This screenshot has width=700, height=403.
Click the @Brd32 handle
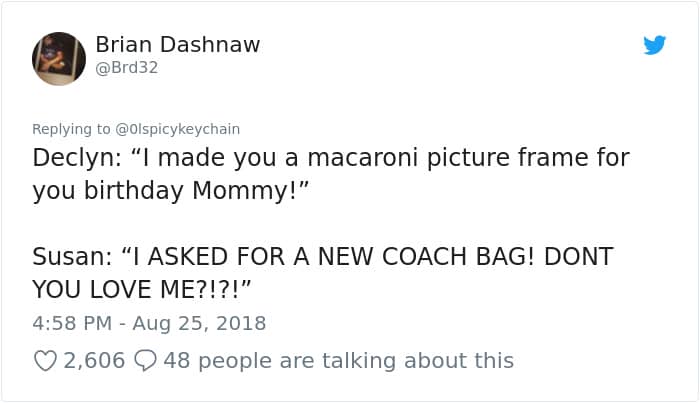click(x=127, y=68)
